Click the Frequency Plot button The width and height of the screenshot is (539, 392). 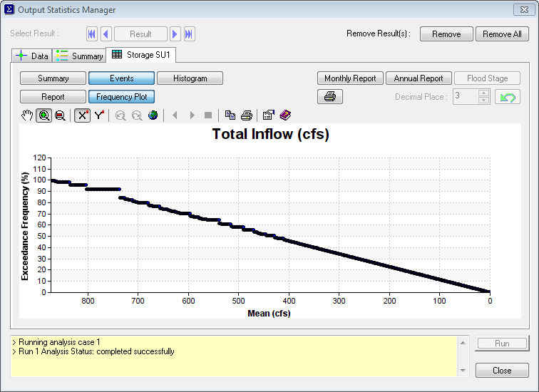[121, 97]
